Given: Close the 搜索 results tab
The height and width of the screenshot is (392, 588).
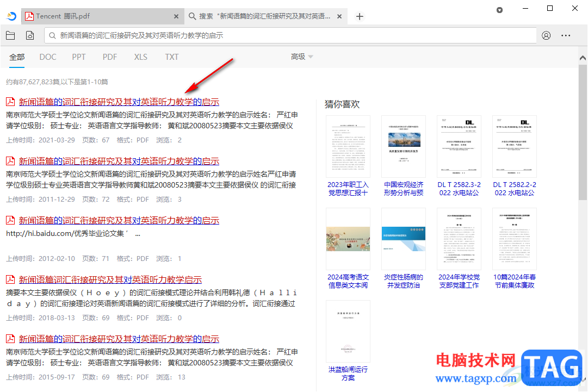Looking at the screenshot, I should (339, 16).
